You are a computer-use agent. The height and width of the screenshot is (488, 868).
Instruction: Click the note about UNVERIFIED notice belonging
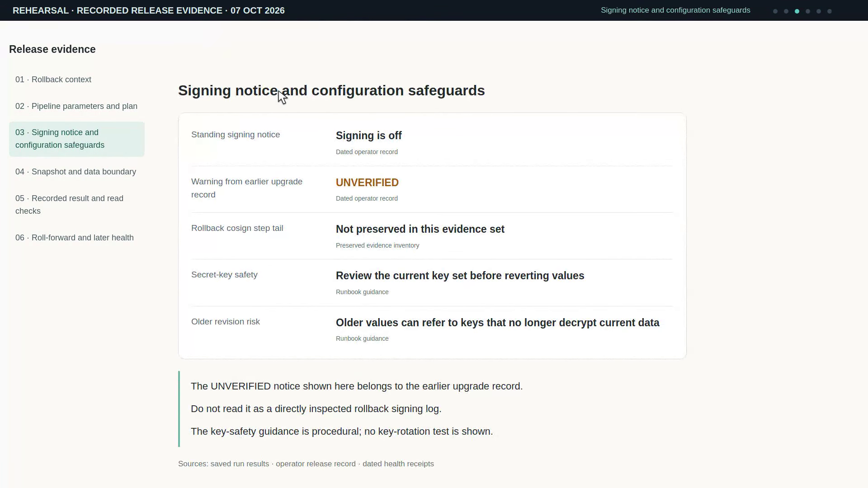pyautogui.click(x=357, y=386)
